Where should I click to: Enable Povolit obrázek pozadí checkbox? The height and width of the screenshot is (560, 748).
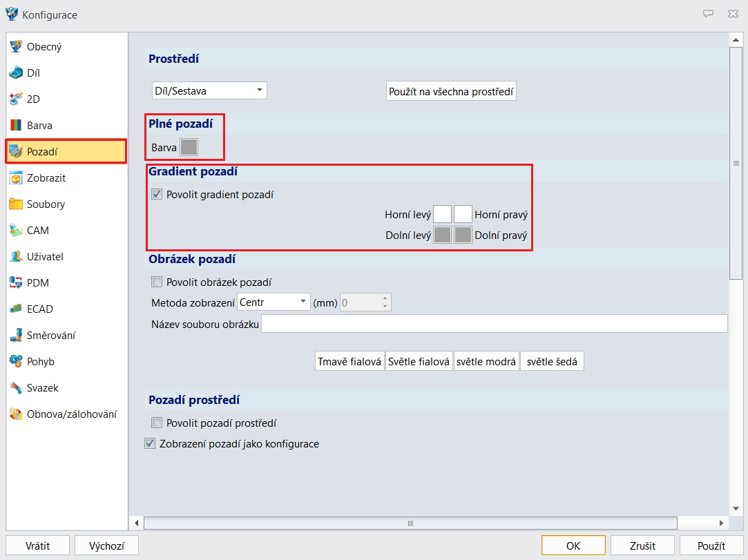157,282
